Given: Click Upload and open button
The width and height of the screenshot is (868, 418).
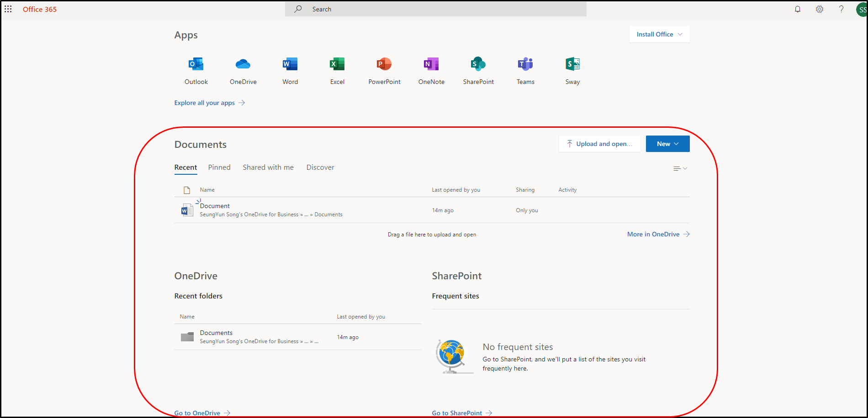Looking at the screenshot, I should pyautogui.click(x=599, y=144).
